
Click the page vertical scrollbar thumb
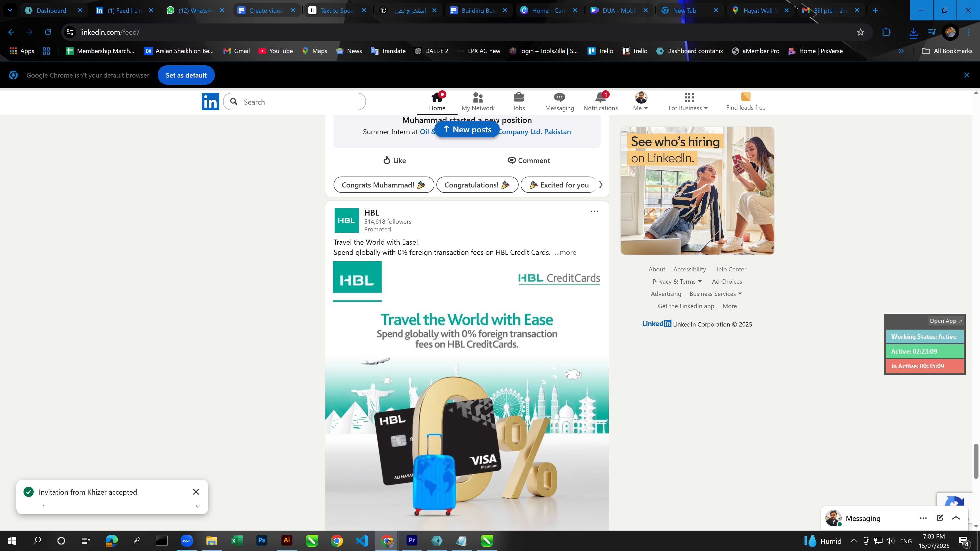[976, 461]
